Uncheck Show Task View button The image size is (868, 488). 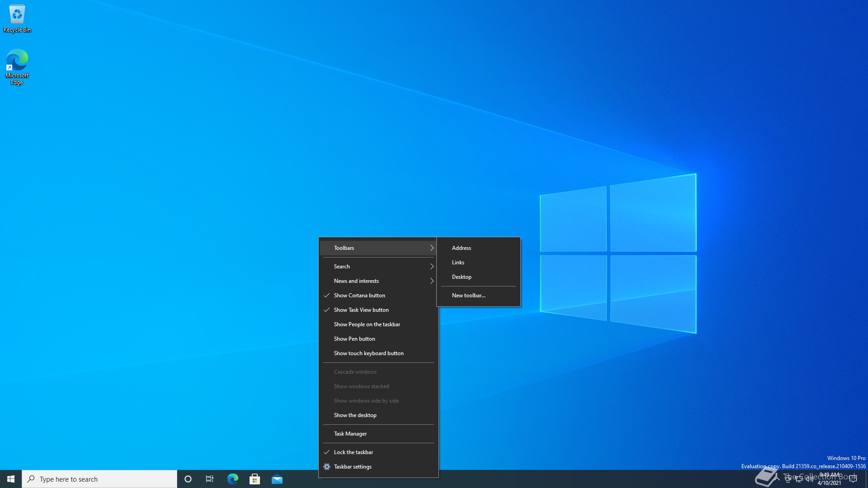coord(378,310)
